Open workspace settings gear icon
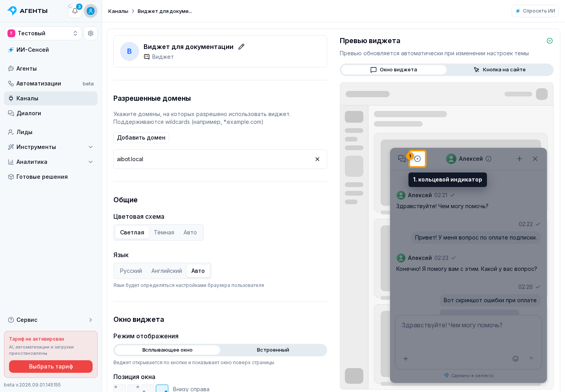The height and width of the screenshot is (392, 565). pyautogui.click(x=91, y=33)
